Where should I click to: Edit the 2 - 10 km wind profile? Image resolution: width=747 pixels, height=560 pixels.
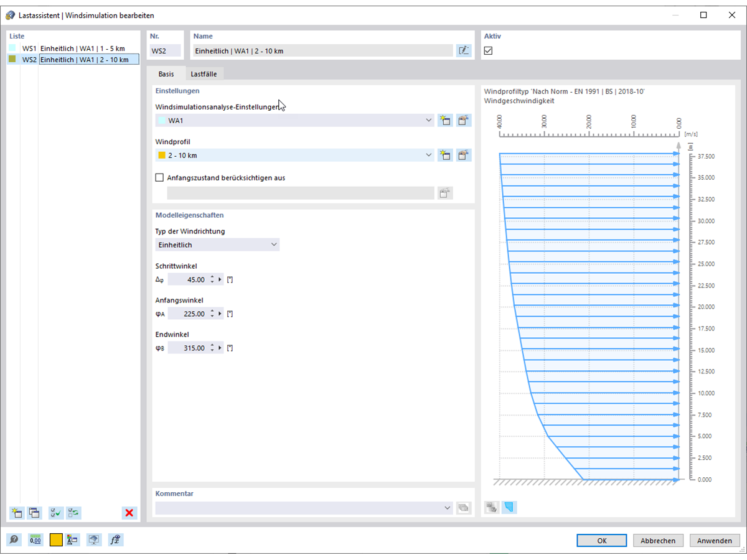click(463, 156)
